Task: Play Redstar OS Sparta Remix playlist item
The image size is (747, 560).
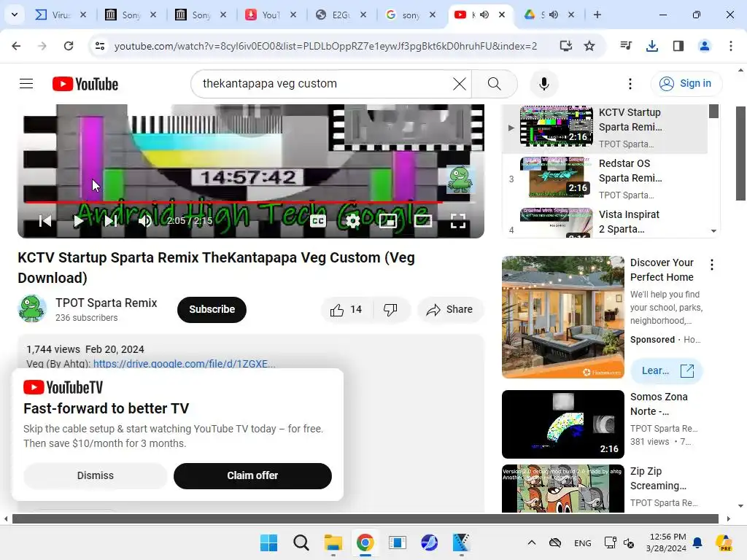Action: pyautogui.click(x=606, y=179)
